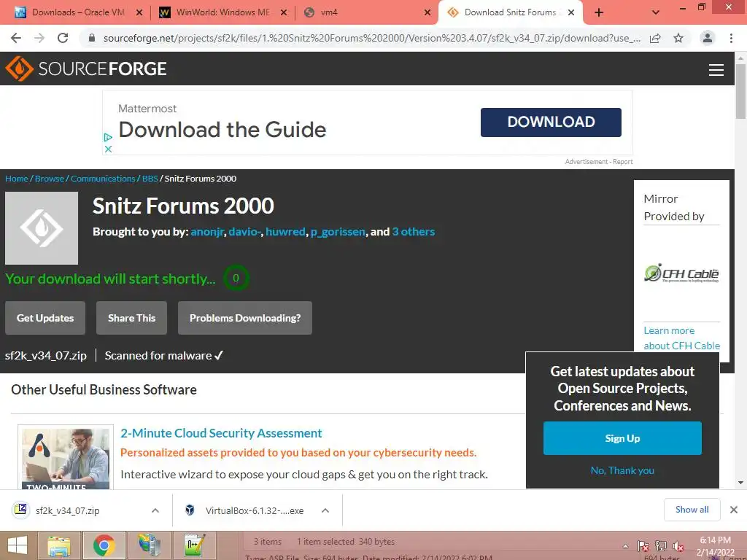Open the Home breadcrumb link

(17, 179)
